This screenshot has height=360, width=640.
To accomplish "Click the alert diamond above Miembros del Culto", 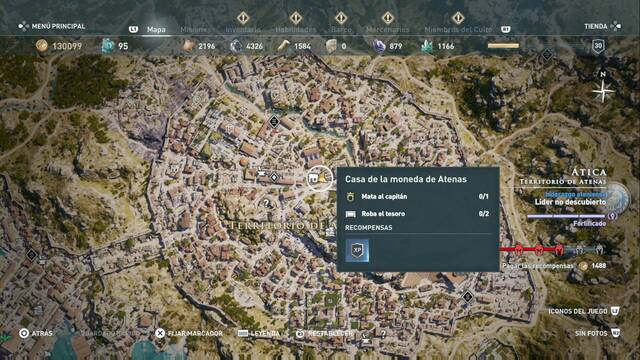I will point(458,18).
